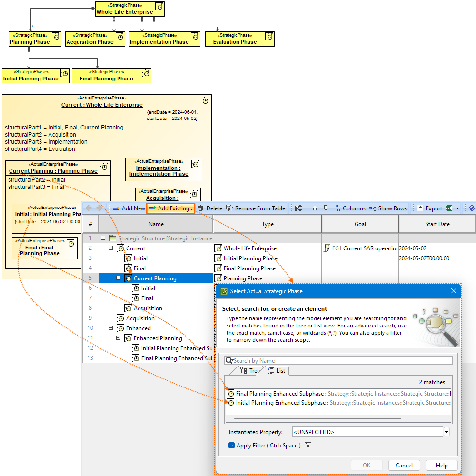
Task: Click the display mode icon in toolbar
Action: (x=298, y=208)
